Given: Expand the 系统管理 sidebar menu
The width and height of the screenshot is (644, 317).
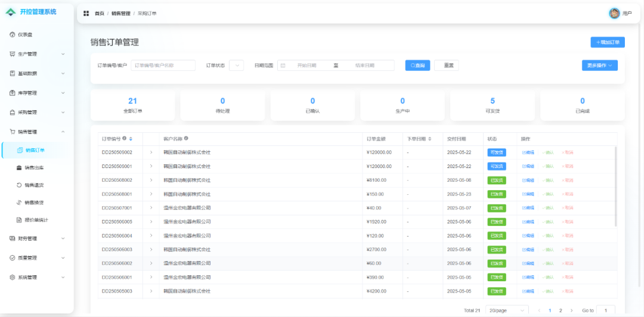Looking at the screenshot, I should 37,277.
